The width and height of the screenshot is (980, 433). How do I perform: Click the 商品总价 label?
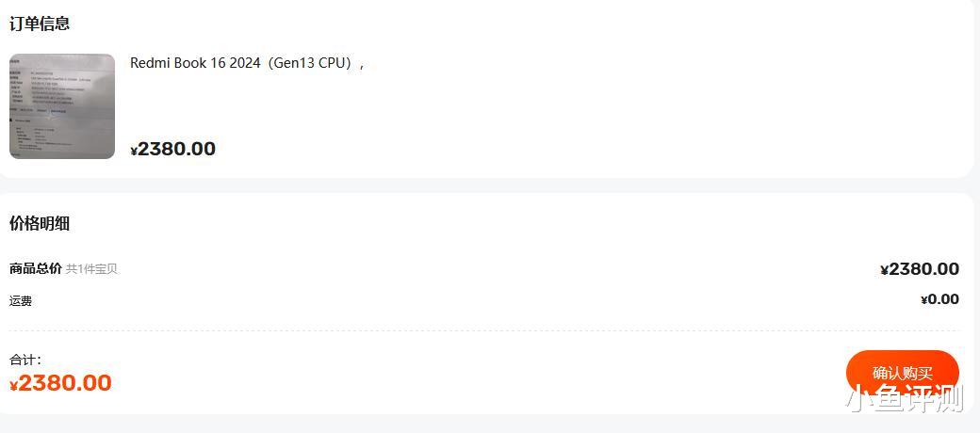coord(36,268)
